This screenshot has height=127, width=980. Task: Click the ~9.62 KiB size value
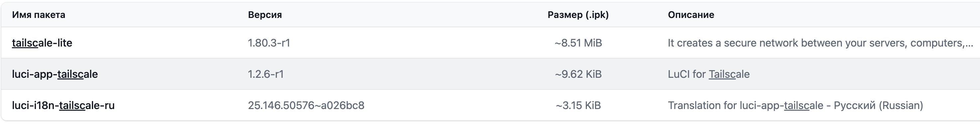click(578, 74)
